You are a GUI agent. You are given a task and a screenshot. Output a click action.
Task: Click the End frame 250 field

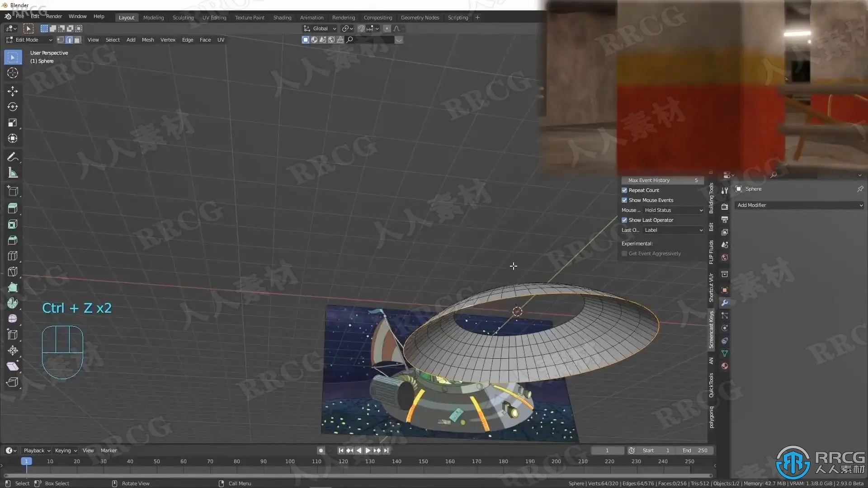click(x=695, y=450)
